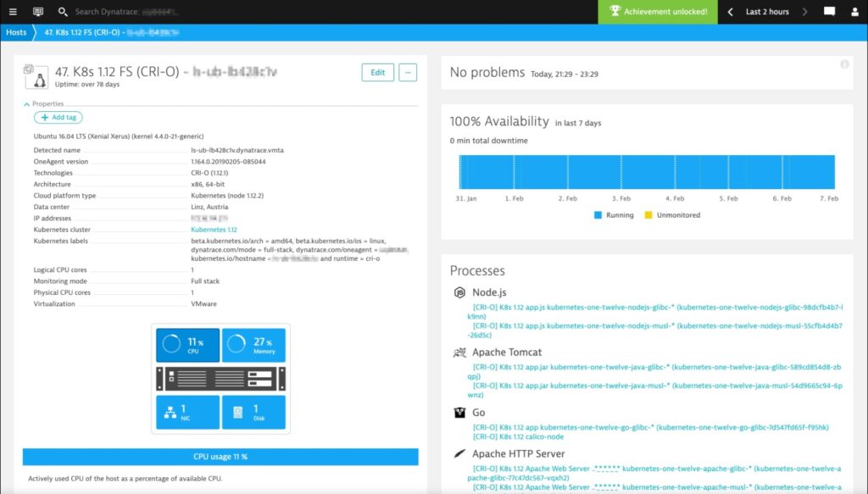Open the apache-musl Web Server process link
This screenshot has height=494, width=868.
(655, 488)
